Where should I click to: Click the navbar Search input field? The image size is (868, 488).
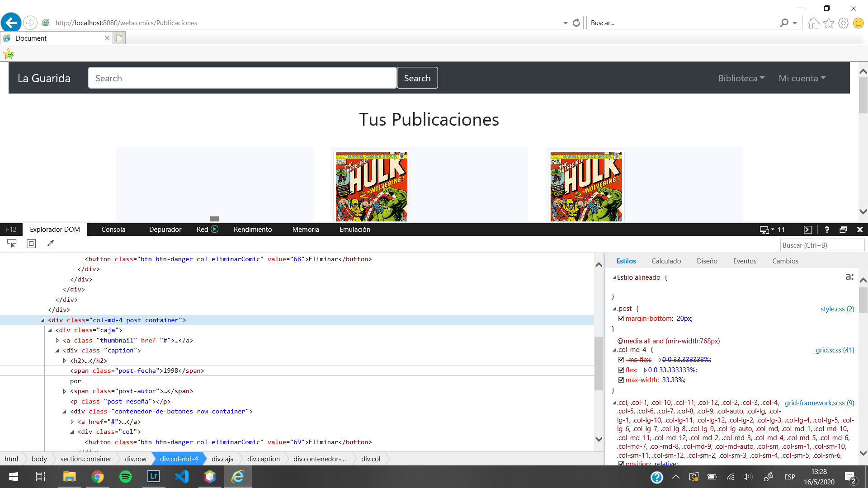242,78
